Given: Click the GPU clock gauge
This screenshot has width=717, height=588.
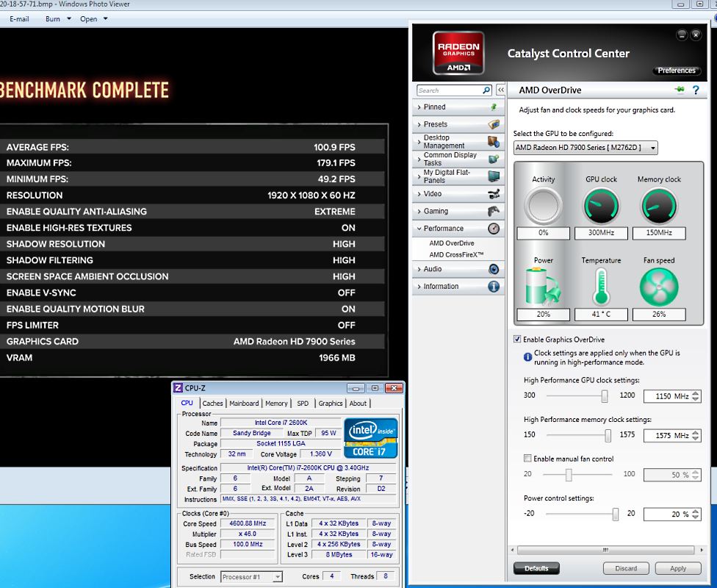Looking at the screenshot, I should click(601, 206).
